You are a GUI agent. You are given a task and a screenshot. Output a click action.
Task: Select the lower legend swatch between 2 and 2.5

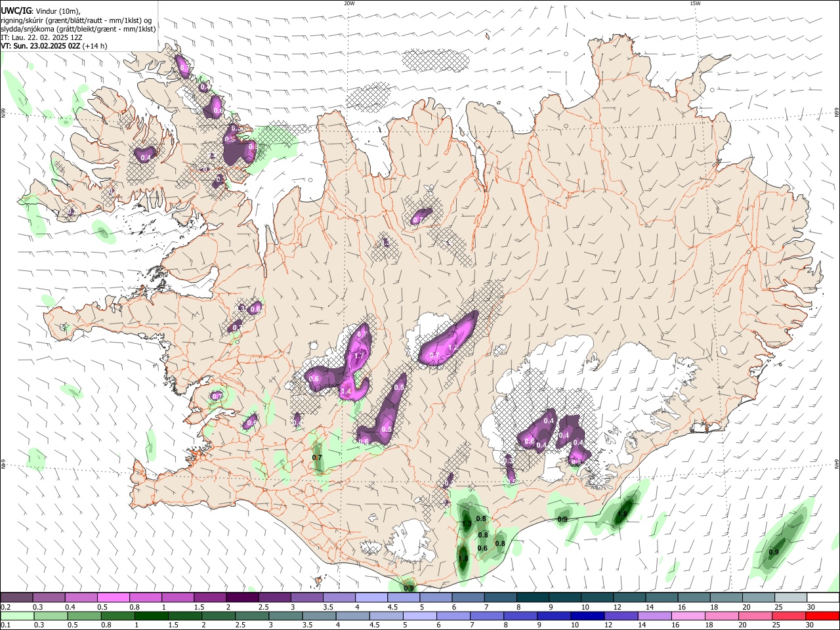point(219,616)
